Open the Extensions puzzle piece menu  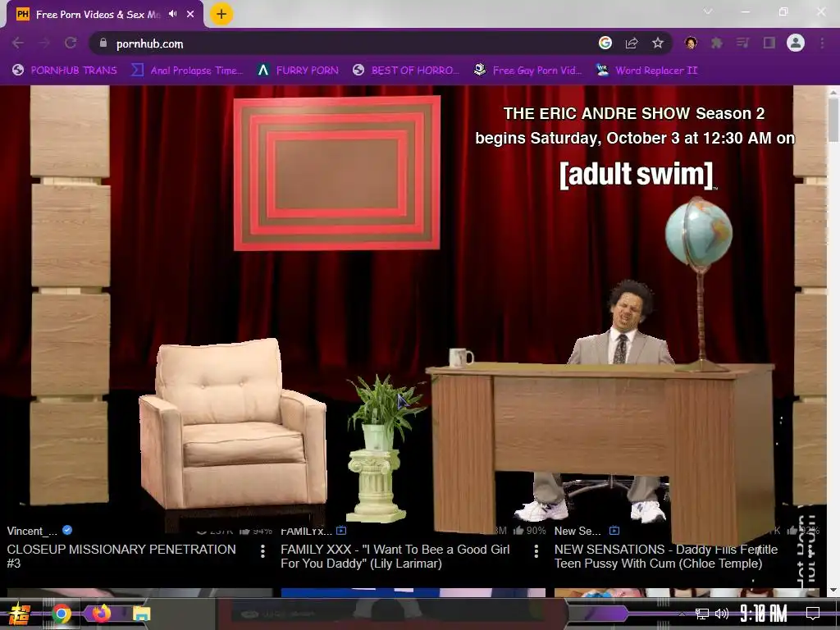(x=717, y=43)
